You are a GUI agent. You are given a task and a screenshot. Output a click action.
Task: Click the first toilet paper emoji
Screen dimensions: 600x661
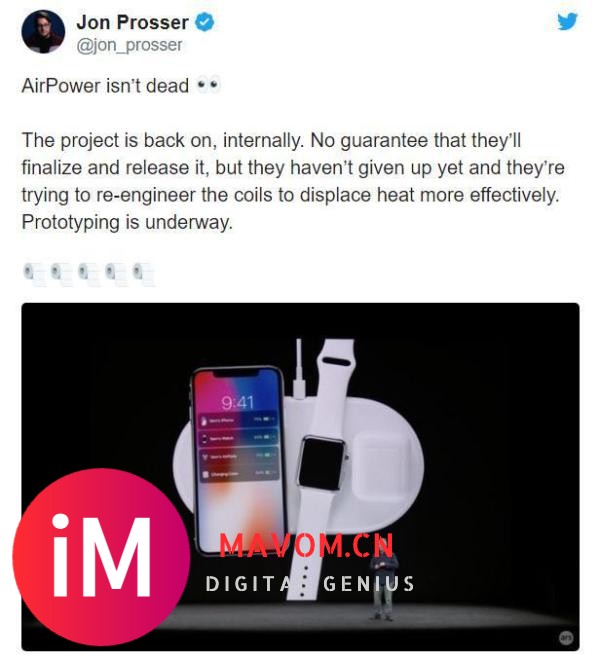[35, 274]
